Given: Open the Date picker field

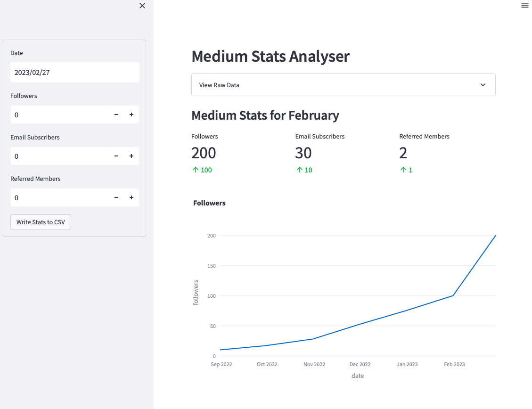Looking at the screenshot, I should 74,73.
